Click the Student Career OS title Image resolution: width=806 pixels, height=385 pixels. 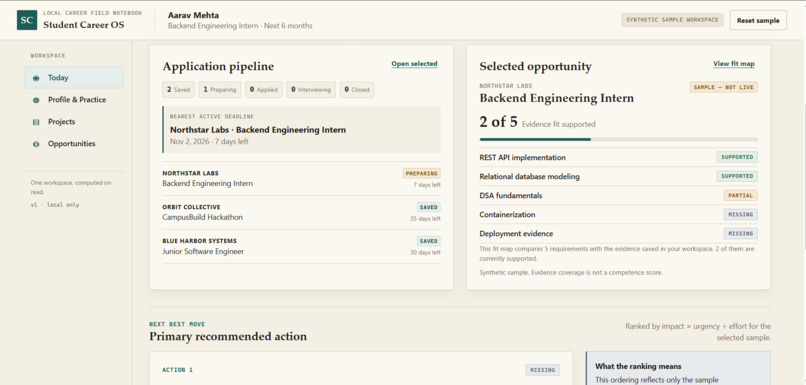[84, 25]
